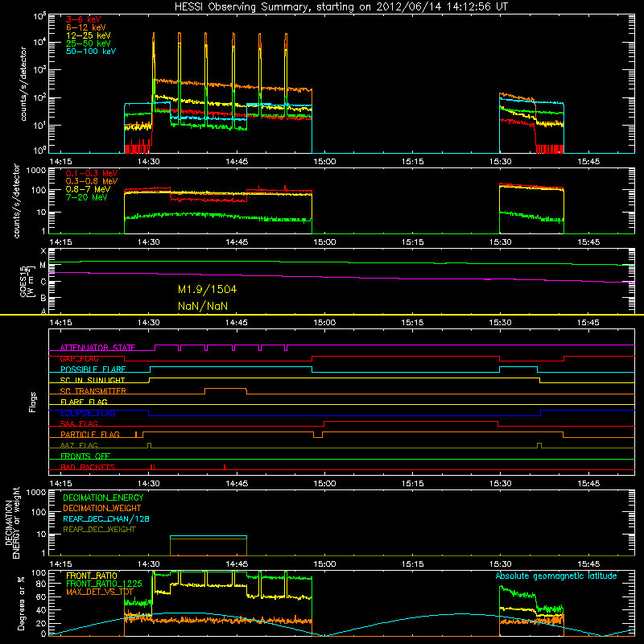Viewport: 644px width, 644px height.
Task: Click the Flags vertical axis title
Action: (33, 402)
